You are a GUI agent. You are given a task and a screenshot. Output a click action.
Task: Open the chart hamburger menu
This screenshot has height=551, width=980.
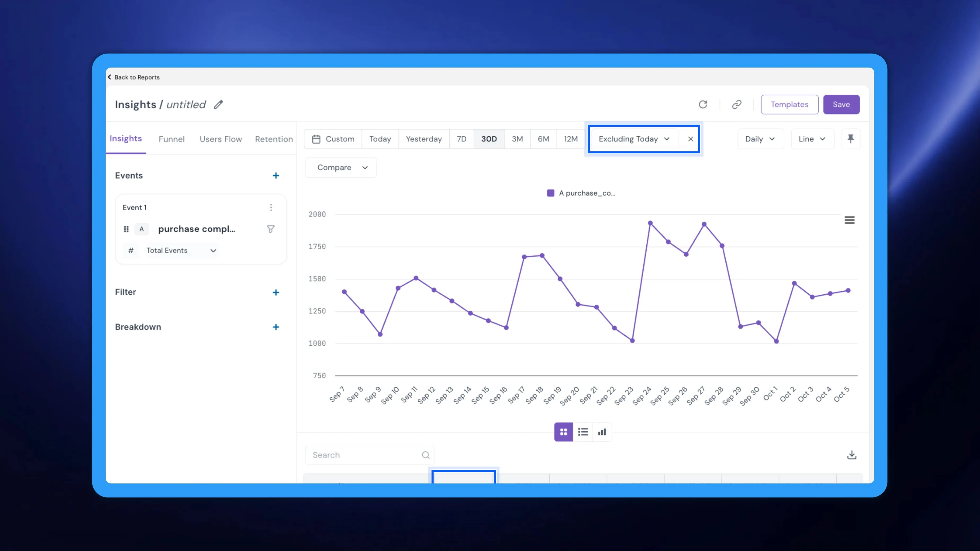(849, 220)
